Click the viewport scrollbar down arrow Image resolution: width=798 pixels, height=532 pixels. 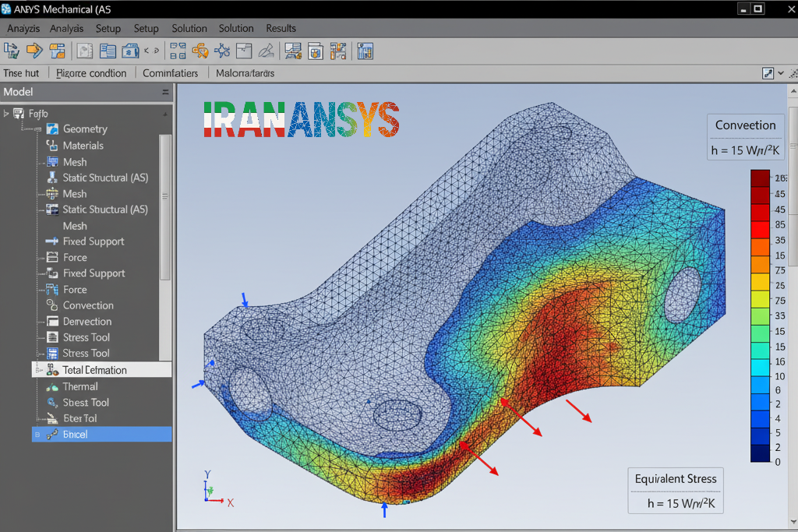(x=793, y=522)
